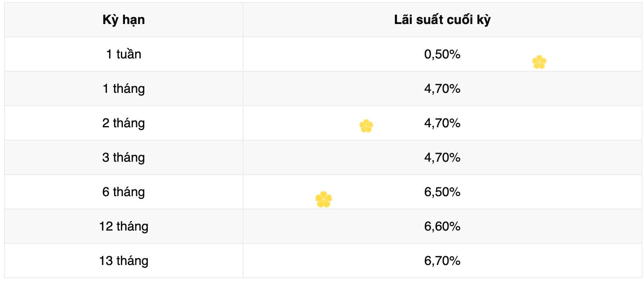Viewport: 644px width, 281px height.
Task: Select the 1 tháng term cell
Action: pyautogui.click(x=123, y=88)
